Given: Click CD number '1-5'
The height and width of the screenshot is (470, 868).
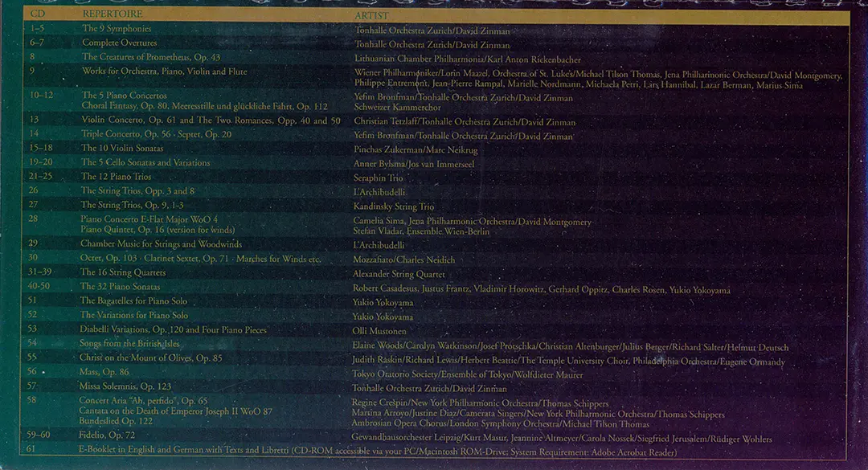Looking at the screenshot, I should click(37, 28).
